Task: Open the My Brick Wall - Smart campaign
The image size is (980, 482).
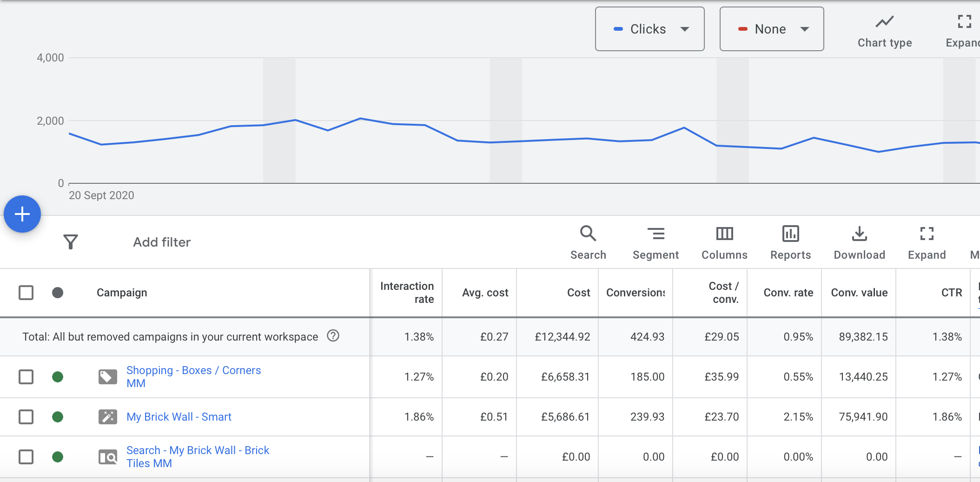Action: pyautogui.click(x=179, y=417)
